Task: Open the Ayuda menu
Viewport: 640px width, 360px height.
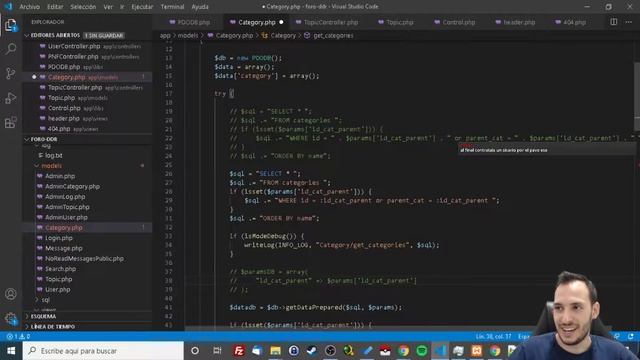Action: (200, 7)
